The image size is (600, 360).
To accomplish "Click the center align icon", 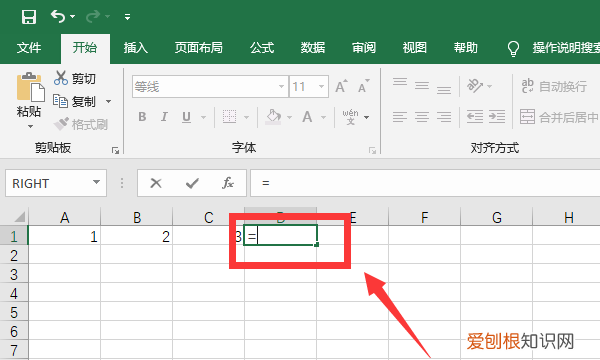I will (x=422, y=117).
